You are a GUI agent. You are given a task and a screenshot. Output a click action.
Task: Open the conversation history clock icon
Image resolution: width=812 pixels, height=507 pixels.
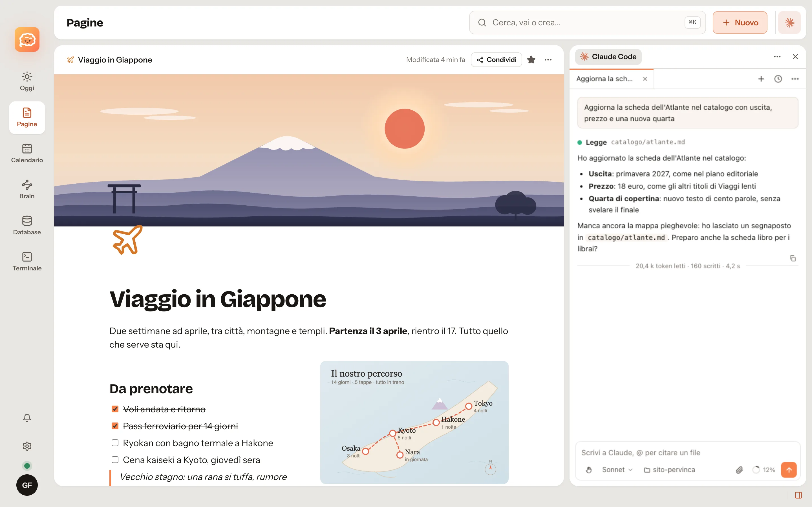778,79
